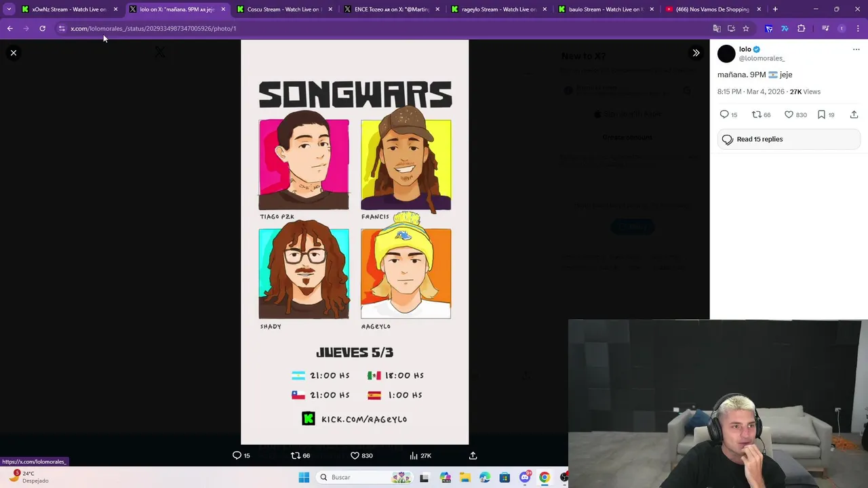The height and width of the screenshot is (488, 868).
Task: Open Read 15 replies button
Action: [789, 139]
